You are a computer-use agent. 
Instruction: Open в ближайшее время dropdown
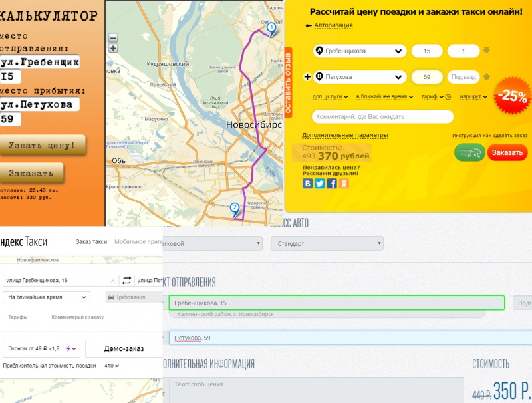click(x=384, y=96)
